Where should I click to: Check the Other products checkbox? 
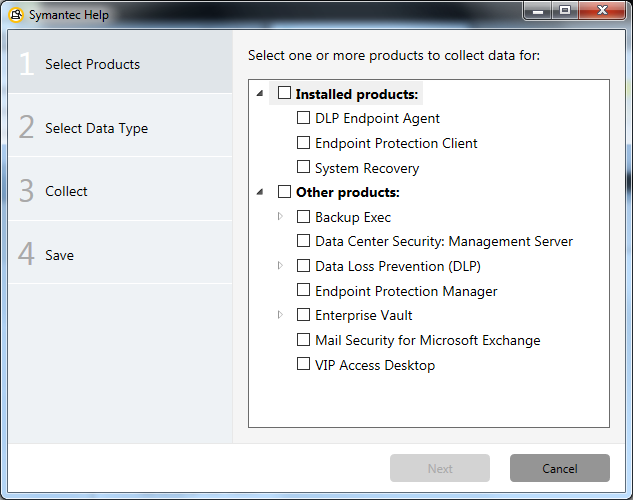click(x=284, y=191)
